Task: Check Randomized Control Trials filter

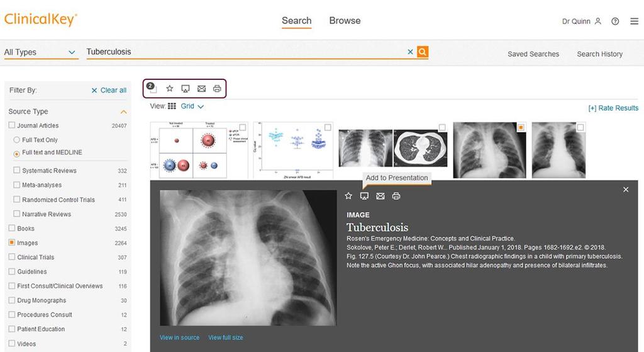Action: pyautogui.click(x=17, y=199)
